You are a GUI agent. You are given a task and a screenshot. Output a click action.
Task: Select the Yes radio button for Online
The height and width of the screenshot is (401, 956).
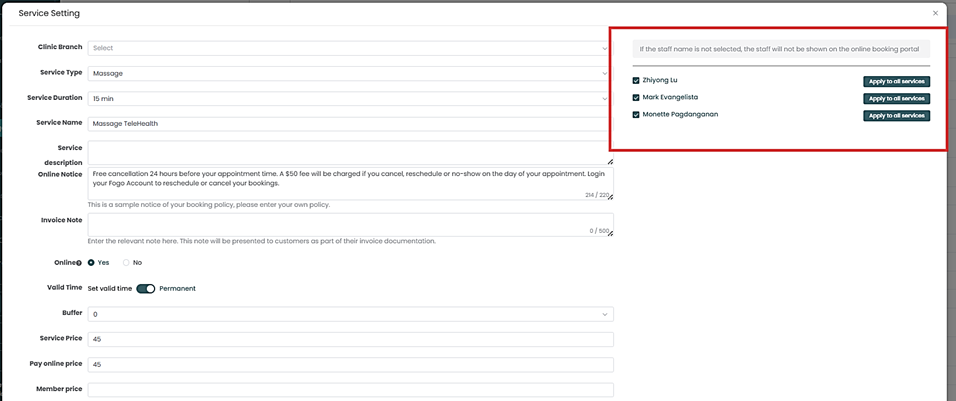click(92, 262)
